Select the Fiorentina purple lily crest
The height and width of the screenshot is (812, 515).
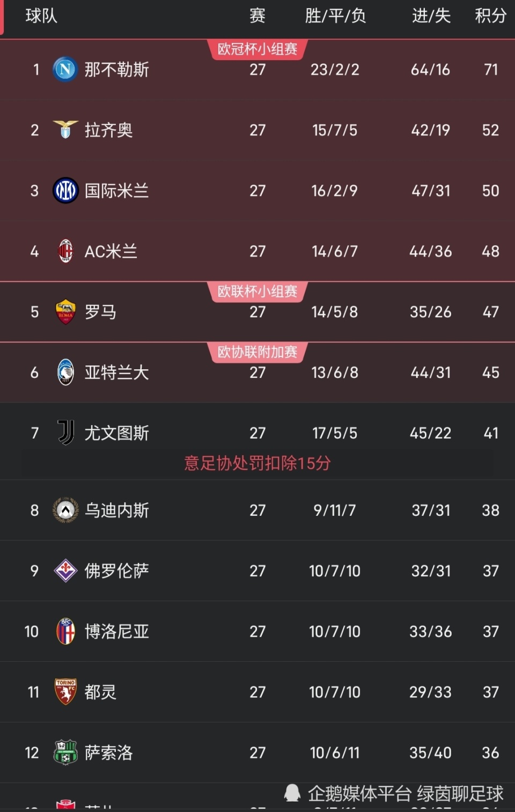pyautogui.click(x=65, y=570)
